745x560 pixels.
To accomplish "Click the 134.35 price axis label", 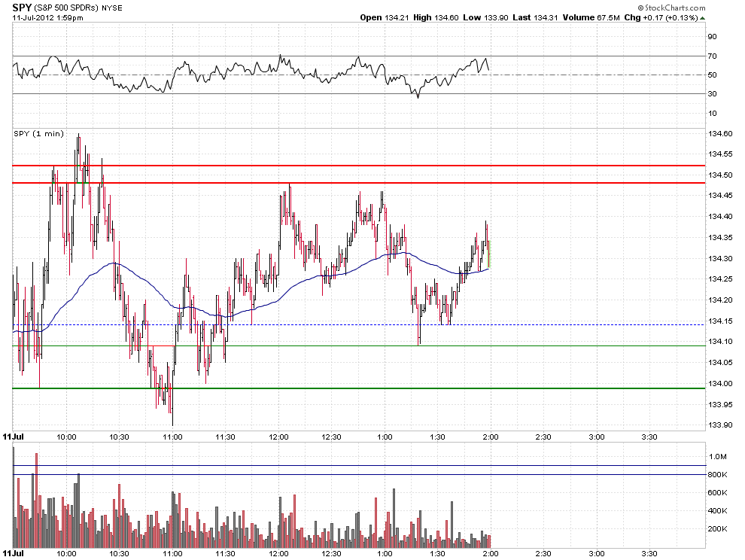I will coord(720,237).
